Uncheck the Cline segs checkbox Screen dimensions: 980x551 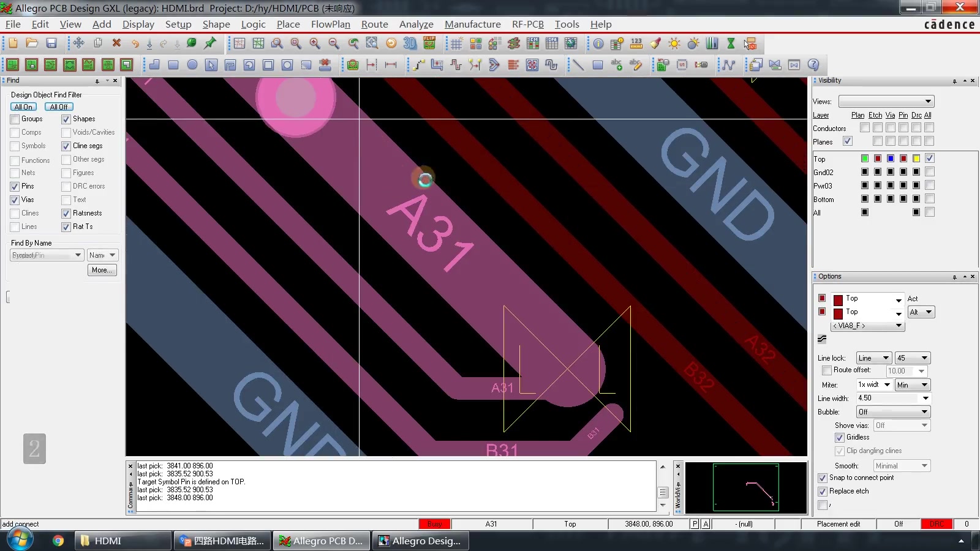pyautogui.click(x=66, y=146)
